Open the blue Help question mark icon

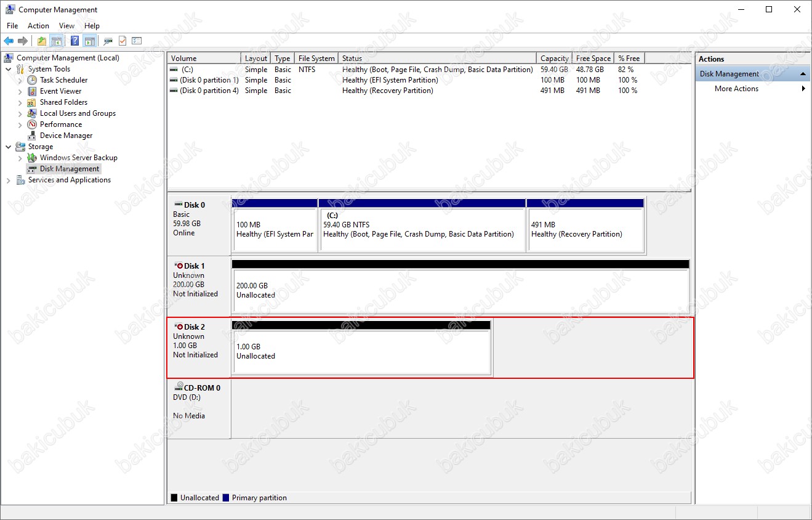74,41
